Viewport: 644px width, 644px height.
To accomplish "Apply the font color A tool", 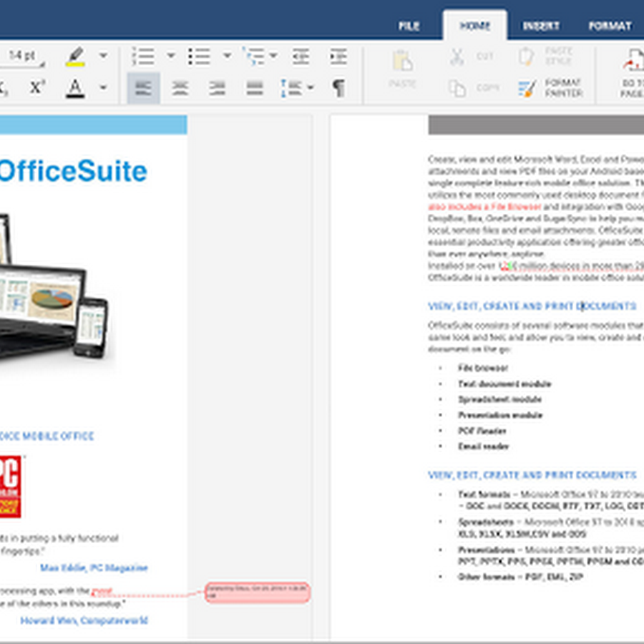I will coord(75,88).
